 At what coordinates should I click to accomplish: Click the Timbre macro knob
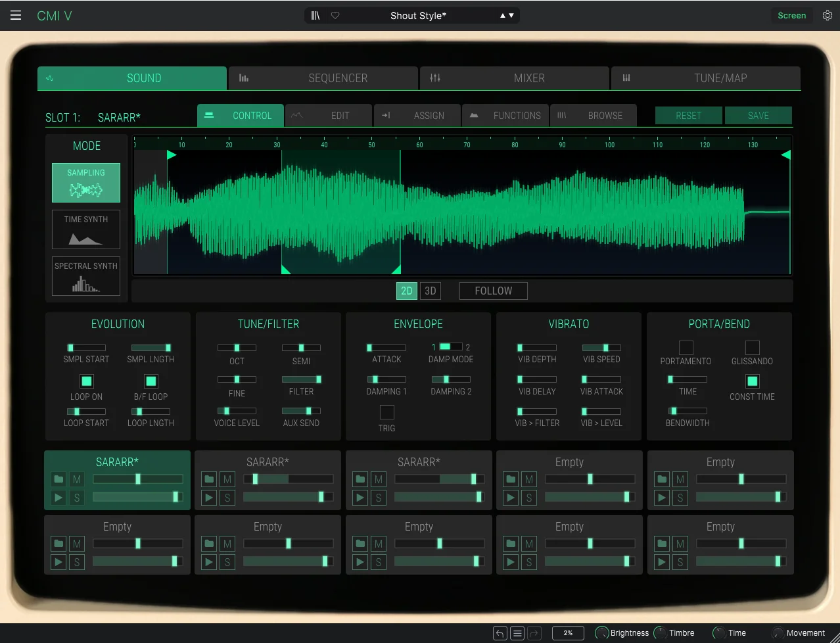(660, 633)
